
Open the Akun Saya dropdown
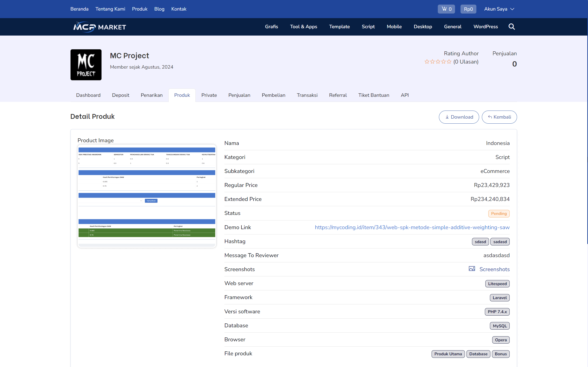(x=499, y=9)
